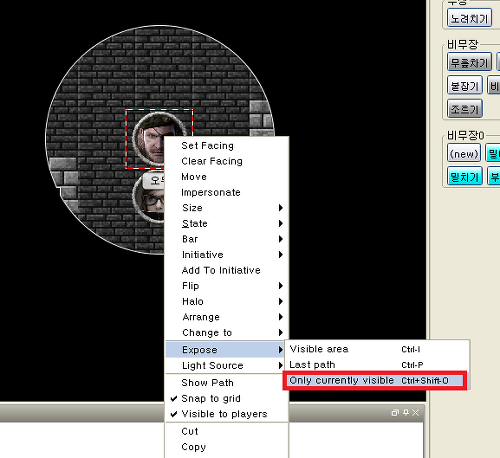Click the 조르기 macro button

(x=465, y=109)
